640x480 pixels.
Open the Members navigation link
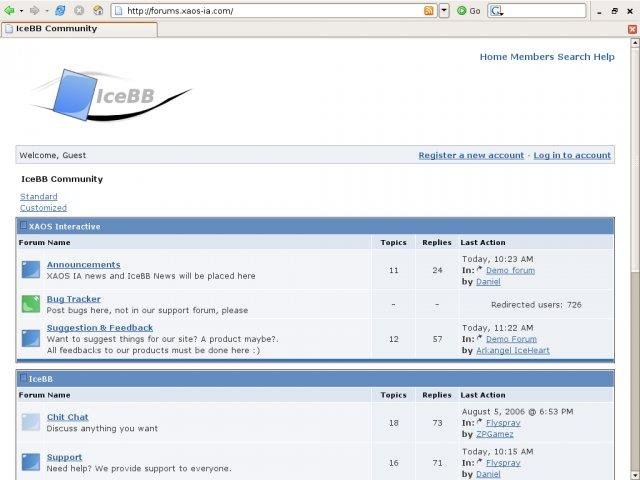tap(532, 57)
